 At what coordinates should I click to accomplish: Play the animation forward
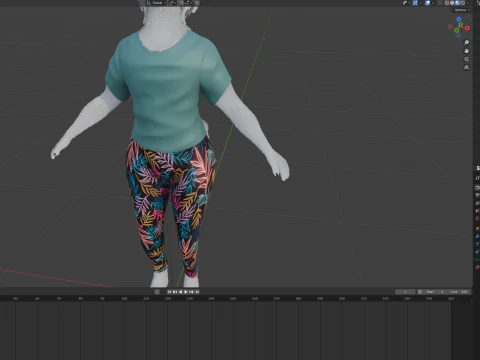pyautogui.click(x=186, y=292)
